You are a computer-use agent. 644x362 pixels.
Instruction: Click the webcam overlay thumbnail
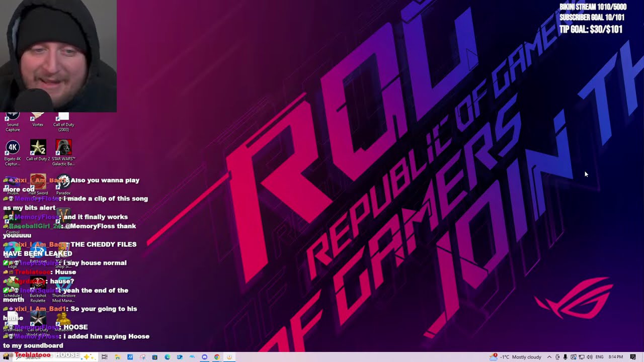pos(58,56)
